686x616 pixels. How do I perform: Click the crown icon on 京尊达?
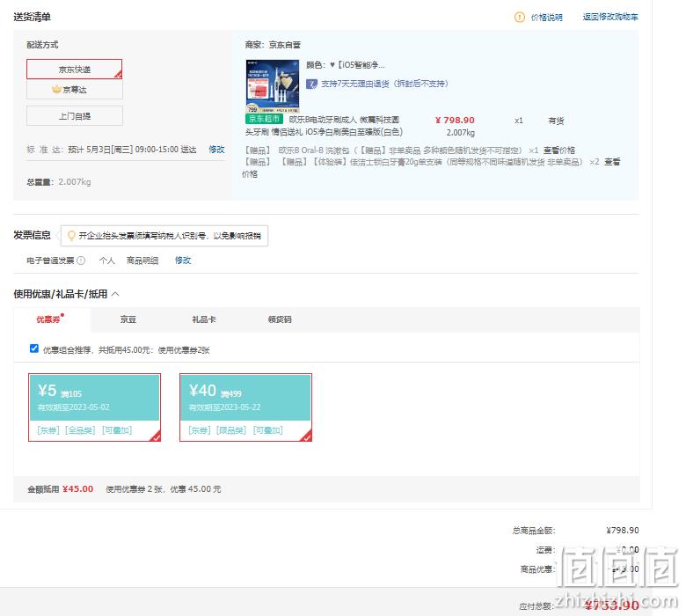coord(56,89)
